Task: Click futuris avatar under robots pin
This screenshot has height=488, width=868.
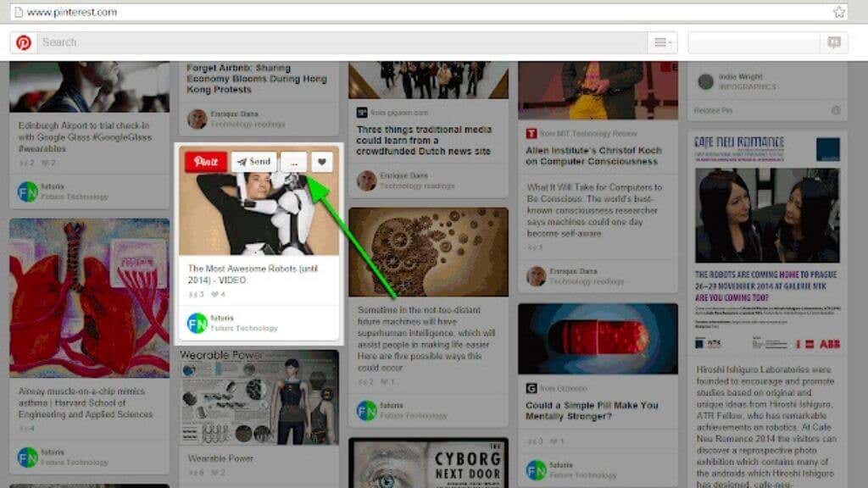Action: coord(197,323)
